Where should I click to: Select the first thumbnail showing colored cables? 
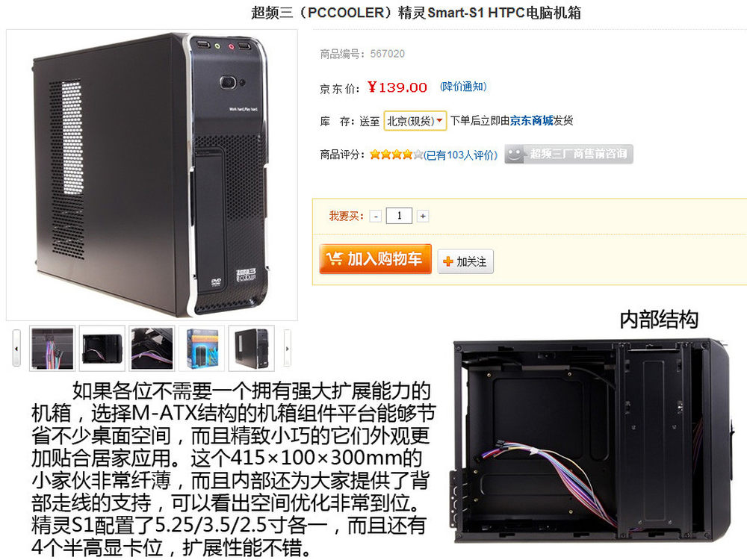click(52, 349)
